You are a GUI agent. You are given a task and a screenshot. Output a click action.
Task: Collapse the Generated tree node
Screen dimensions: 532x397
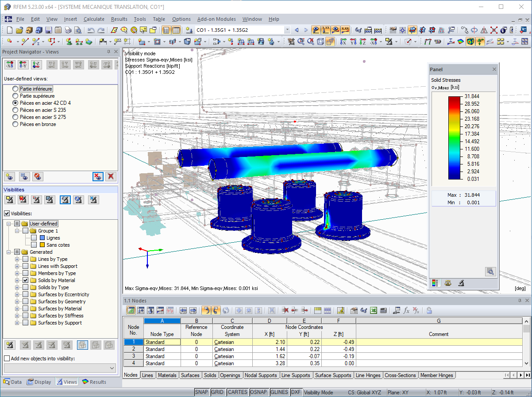(x=9, y=252)
